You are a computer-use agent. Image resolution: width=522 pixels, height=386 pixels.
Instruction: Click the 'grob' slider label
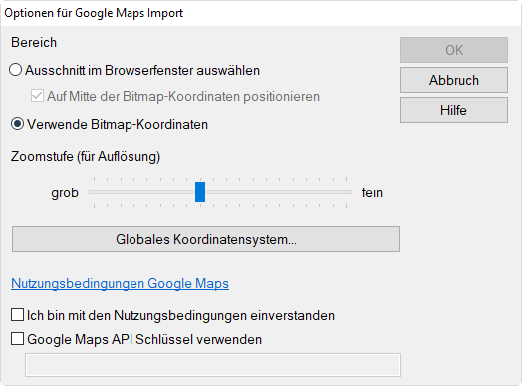pyautogui.click(x=65, y=193)
